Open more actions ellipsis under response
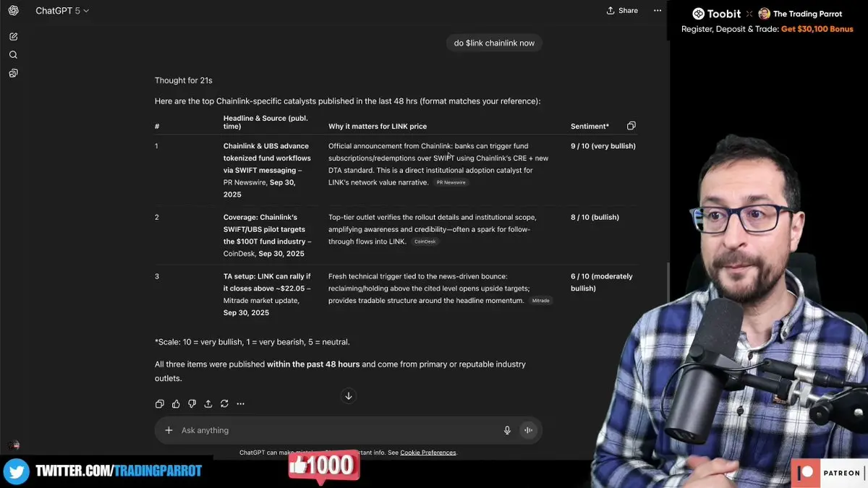 point(241,403)
